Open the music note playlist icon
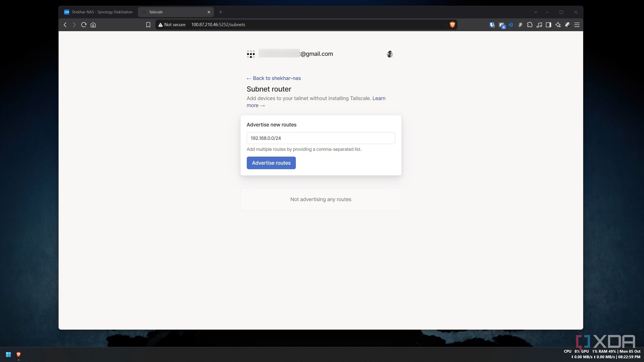This screenshot has height=362, width=644. tap(539, 25)
